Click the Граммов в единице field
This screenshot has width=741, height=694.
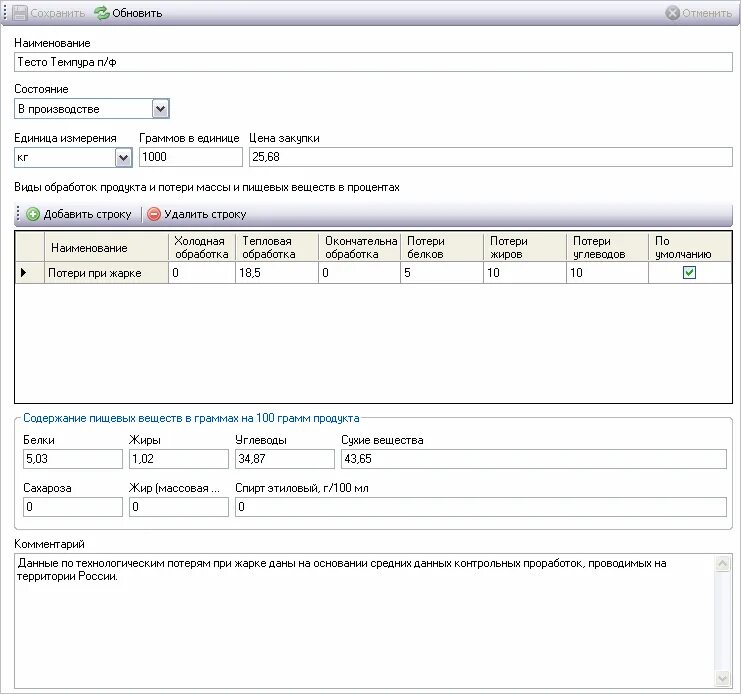click(190, 157)
